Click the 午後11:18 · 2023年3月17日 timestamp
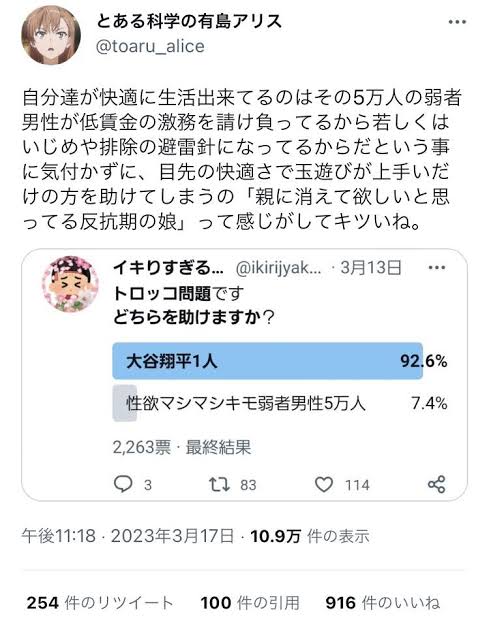This screenshot has height=627, width=489. coord(128,536)
